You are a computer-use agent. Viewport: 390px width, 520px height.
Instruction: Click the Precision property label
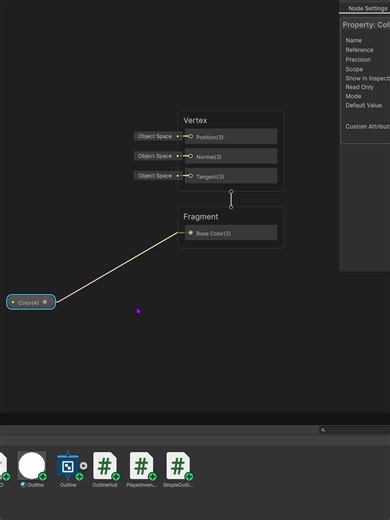tap(358, 59)
